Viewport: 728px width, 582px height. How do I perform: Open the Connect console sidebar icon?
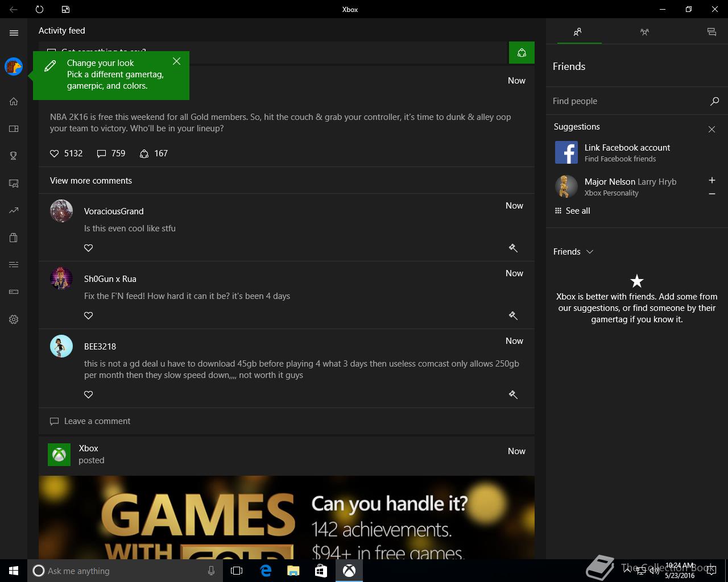click(x=14, y=292)
